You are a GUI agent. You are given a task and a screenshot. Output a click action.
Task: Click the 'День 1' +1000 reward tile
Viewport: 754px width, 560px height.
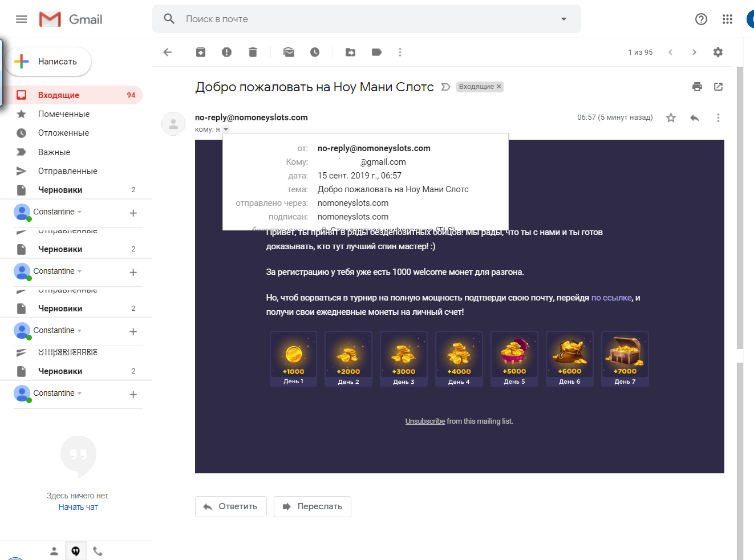point(294,359)
